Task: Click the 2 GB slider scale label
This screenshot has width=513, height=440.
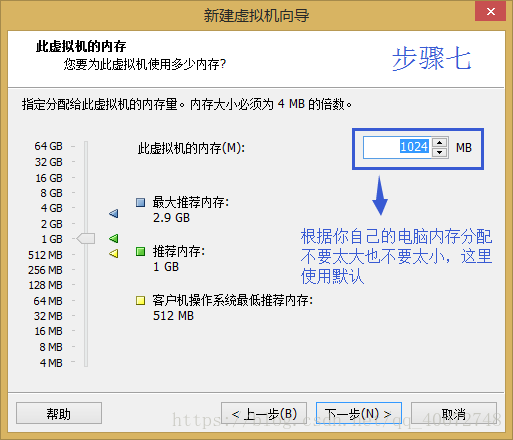Action: tap(52, 224)
